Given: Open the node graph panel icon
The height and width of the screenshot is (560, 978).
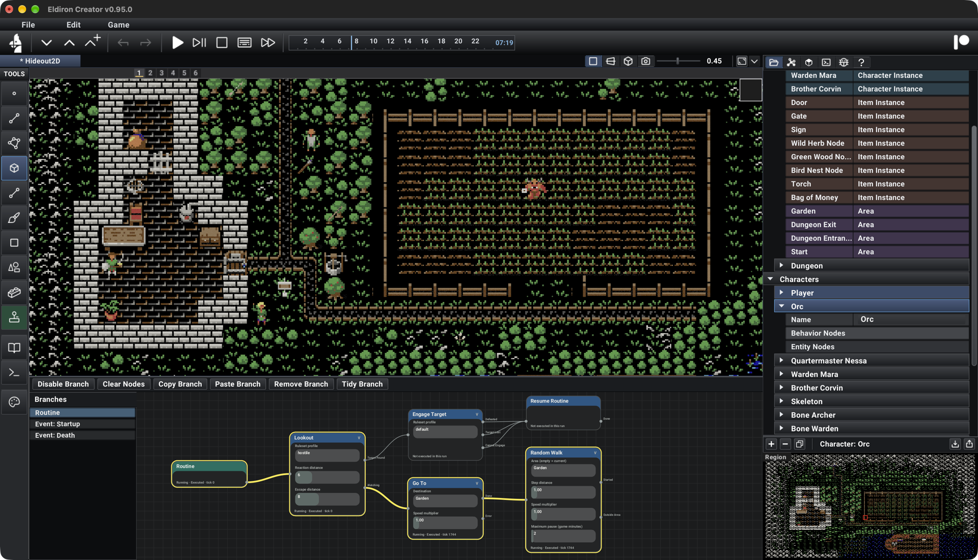Looking at the screenshot, I should coord(791,62).
